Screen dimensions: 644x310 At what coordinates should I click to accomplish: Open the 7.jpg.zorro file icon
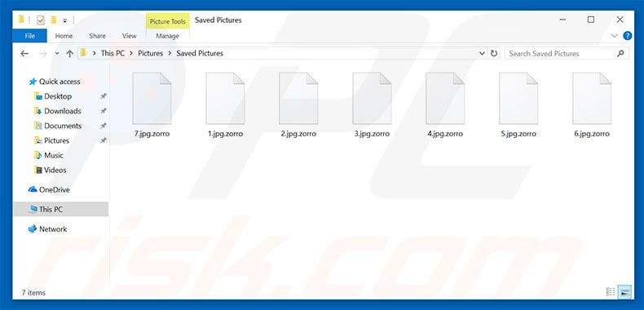152,99
